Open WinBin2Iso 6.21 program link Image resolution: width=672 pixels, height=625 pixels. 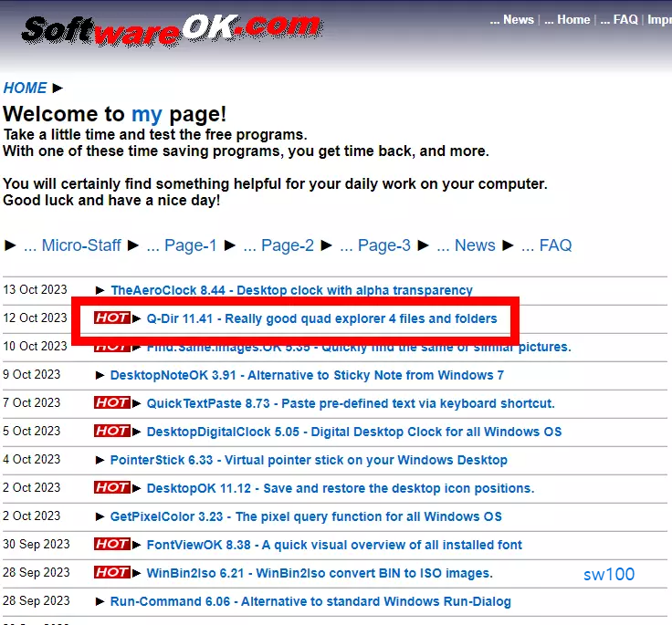(320, 573)
